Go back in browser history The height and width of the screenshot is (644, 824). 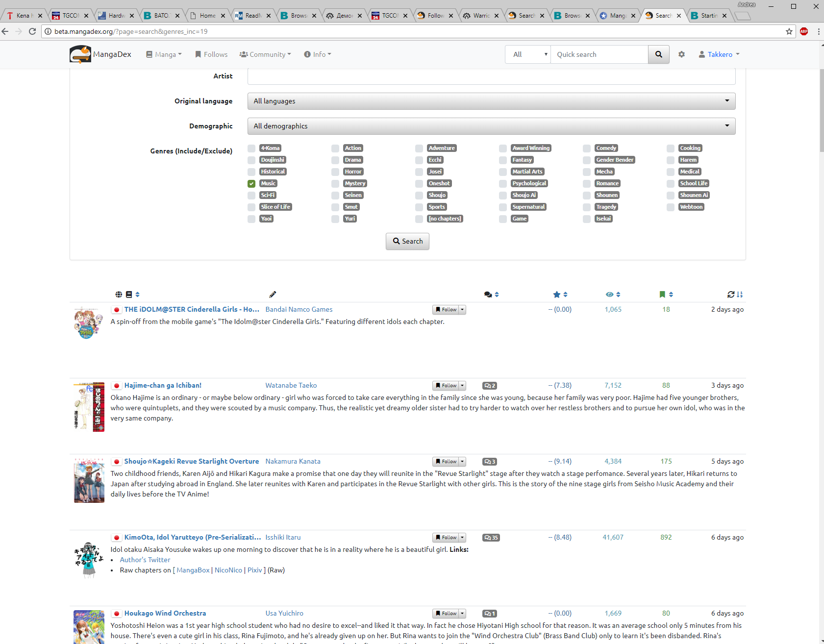point(5,31)
